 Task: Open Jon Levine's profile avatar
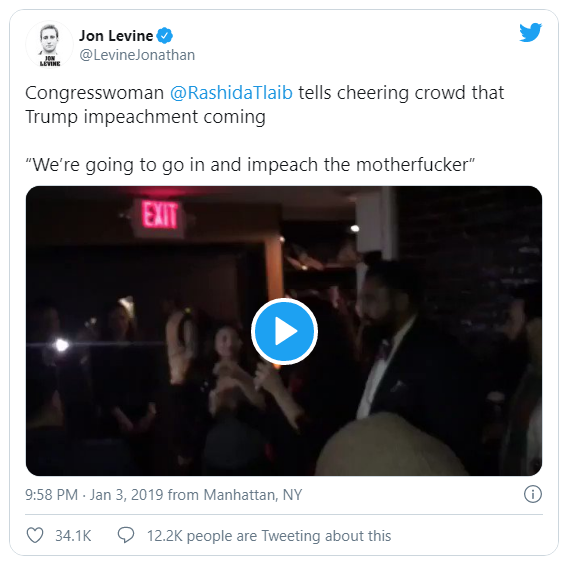(x=49, y=45)
